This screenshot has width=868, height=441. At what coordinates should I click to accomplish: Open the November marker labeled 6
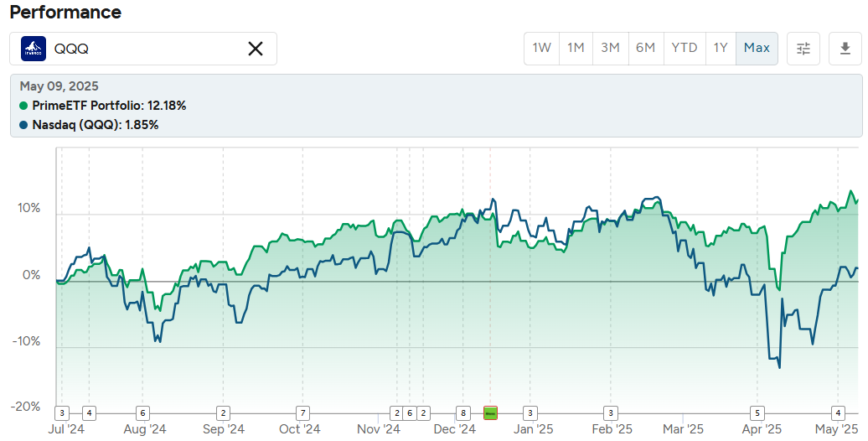(410, 412)
